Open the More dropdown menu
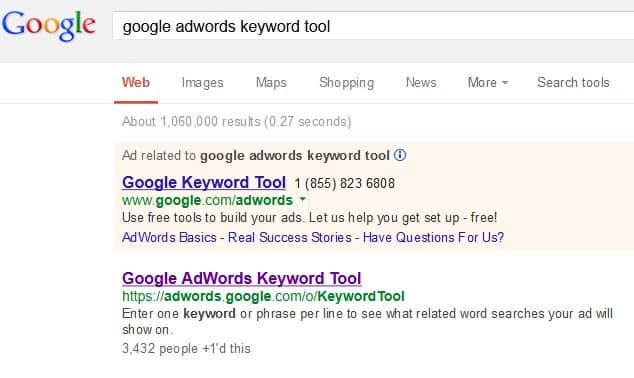The height and width of the screenshot is (378, 634). (x=488, y=82)
